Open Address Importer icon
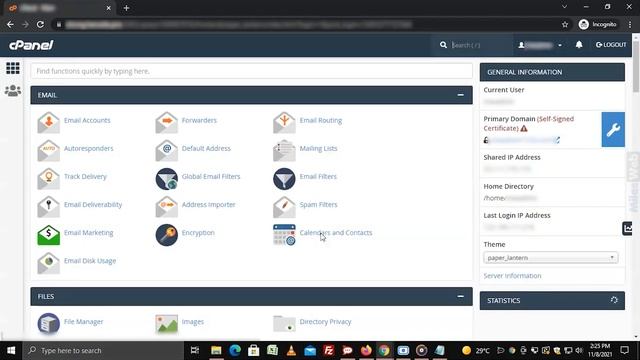640x360 pixels. (x=167, y=207)
